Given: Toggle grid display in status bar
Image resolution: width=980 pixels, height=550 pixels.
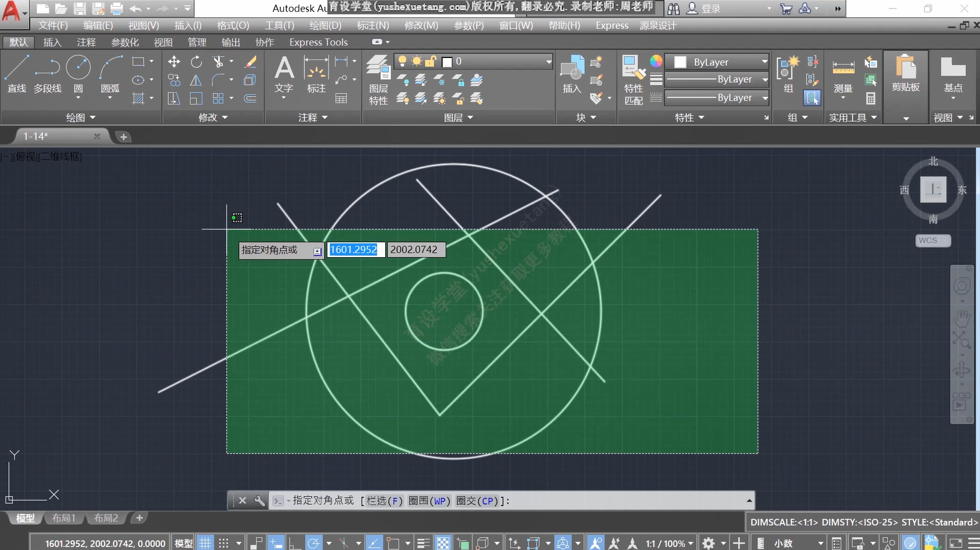Looking at the screenshot, I should tap(205, 543).
